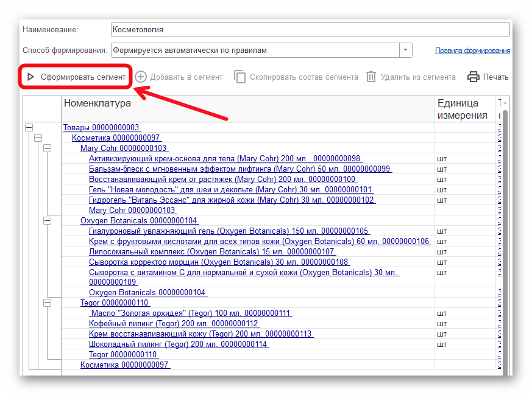This screenshot has width=532, height=395.
Task: Click the Добавить в сегмент plus icon
Action: tap(141, 77)
